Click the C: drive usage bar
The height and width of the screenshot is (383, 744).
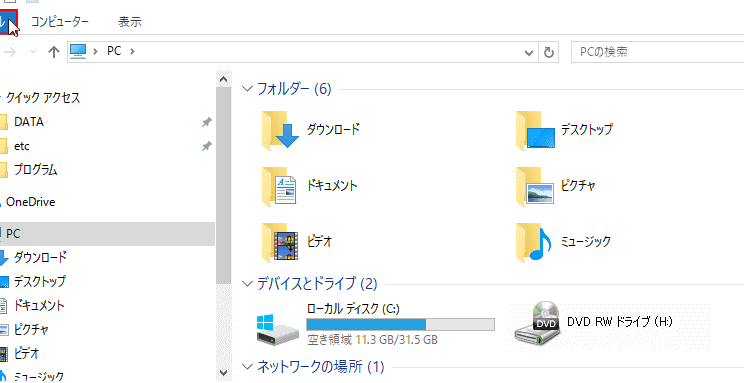point(400,325)
